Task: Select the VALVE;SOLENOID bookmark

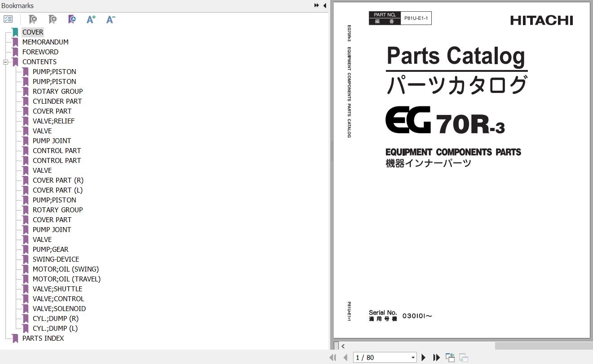Action: pos(59,309)
